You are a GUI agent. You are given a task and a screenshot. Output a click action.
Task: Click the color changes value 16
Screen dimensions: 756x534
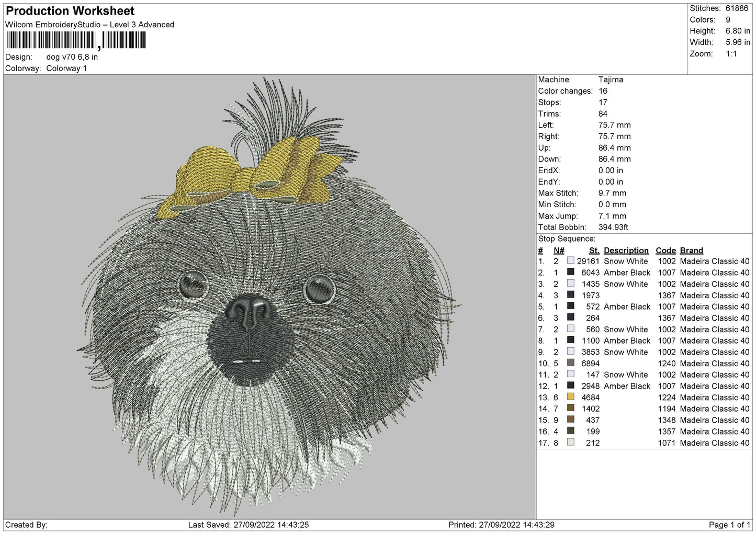[x=603, y=91]
